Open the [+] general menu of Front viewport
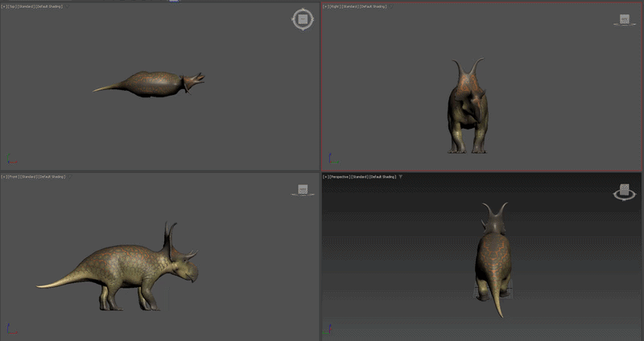Screen dimensions: 644x341 point(4,177)
